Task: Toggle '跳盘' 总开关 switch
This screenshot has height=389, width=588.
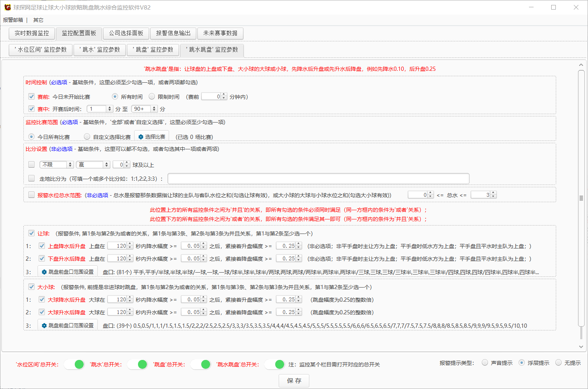Action: [200, 364]
